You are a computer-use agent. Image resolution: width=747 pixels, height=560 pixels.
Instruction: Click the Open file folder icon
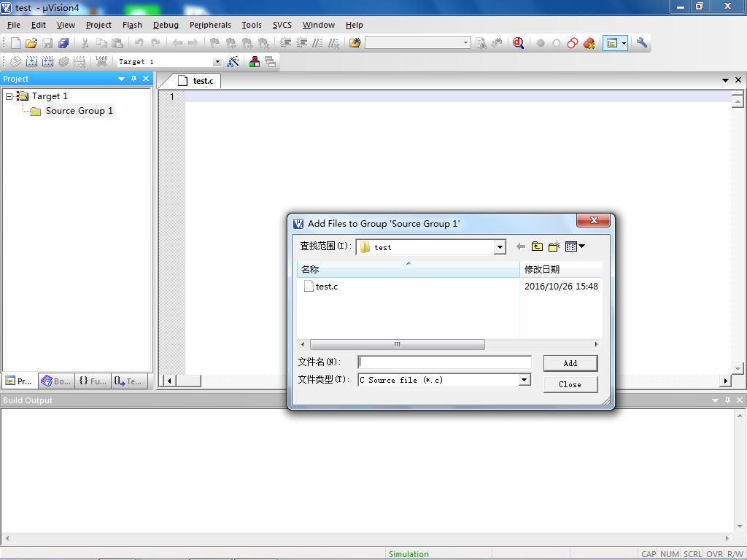point(31,43)
